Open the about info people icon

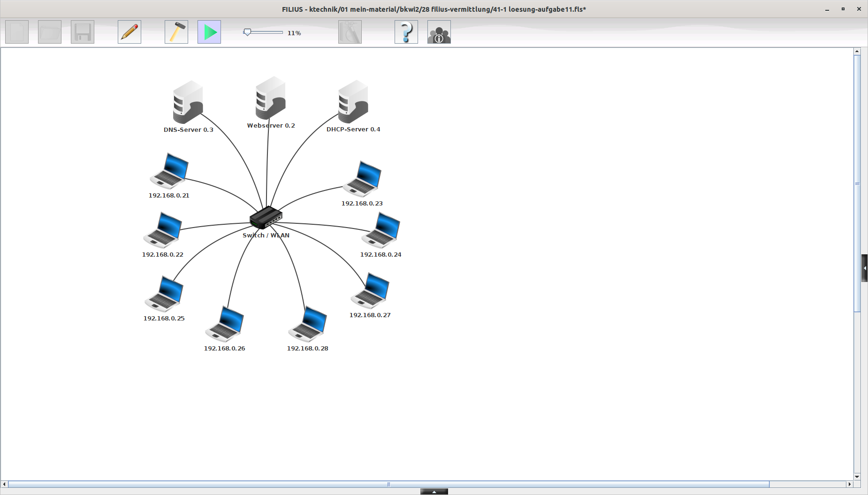pyautogui.click(x=439, y=32)
